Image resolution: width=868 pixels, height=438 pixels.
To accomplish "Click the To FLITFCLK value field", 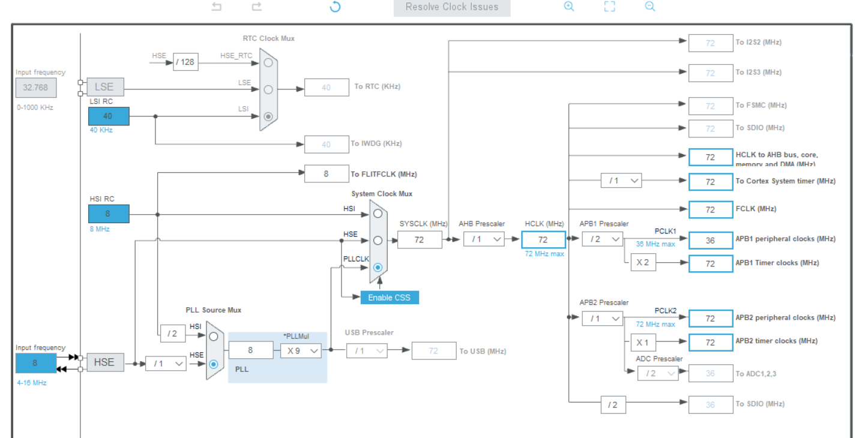I will pyautogui.click(x=327, y=174).
